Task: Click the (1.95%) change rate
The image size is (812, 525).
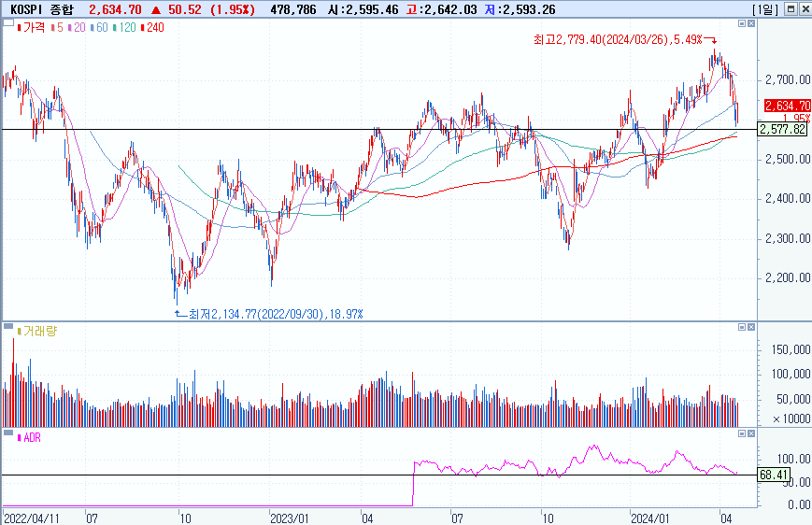Action: tap(233, 9)
